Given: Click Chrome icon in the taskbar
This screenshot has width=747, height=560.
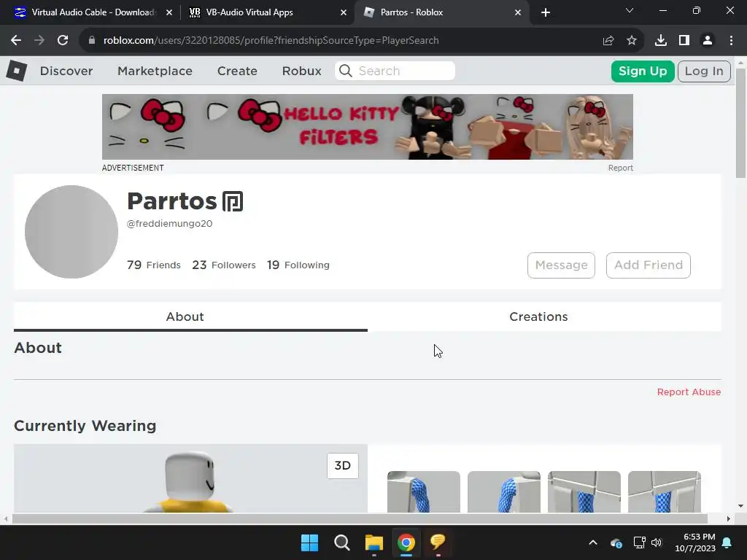Looking at the screenshot, I should pos(406,542).
